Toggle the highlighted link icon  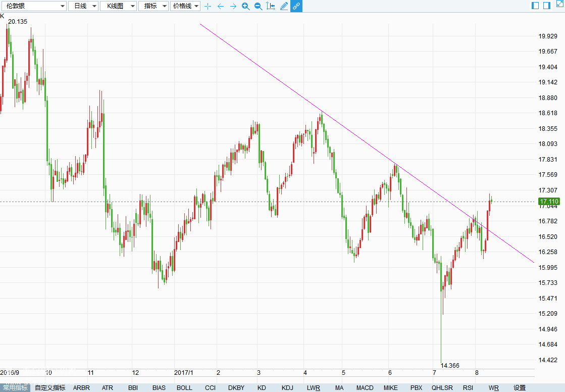tap(296, 6)
